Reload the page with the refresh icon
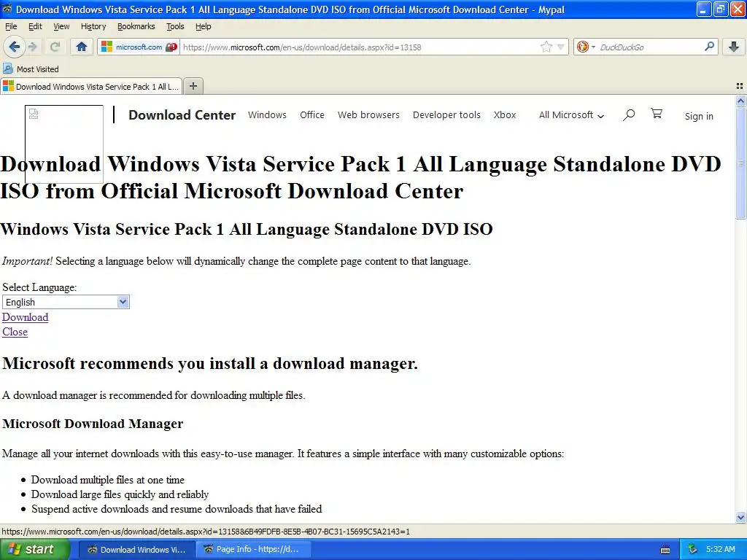 click(x=55, y=47)
